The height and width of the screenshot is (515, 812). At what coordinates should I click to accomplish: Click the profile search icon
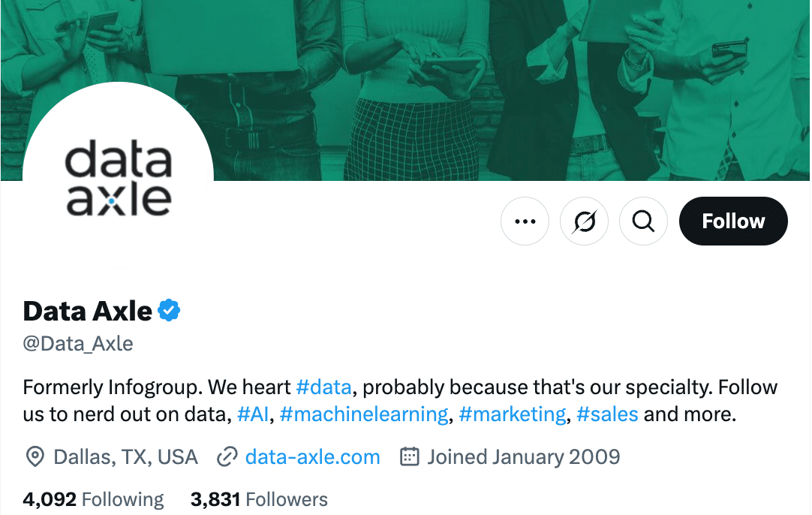[x=643, y=221]
